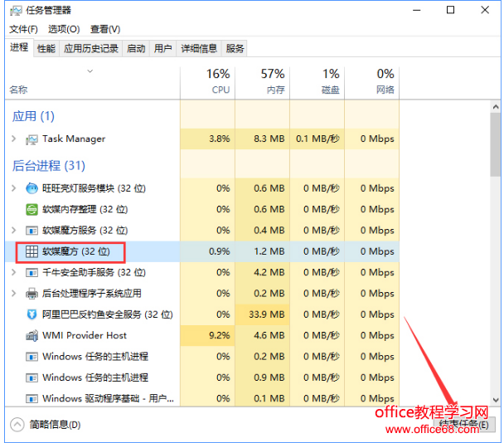
Task: Sort by the CPU column header
Action: click(207, 82)
